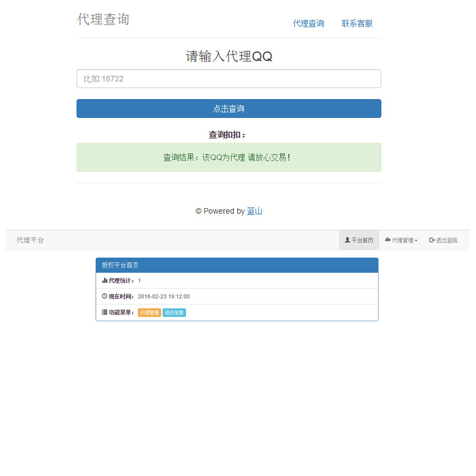Click the bar chart icon beside 代理统计
The image size is (476, 476).
click(104, 280)
